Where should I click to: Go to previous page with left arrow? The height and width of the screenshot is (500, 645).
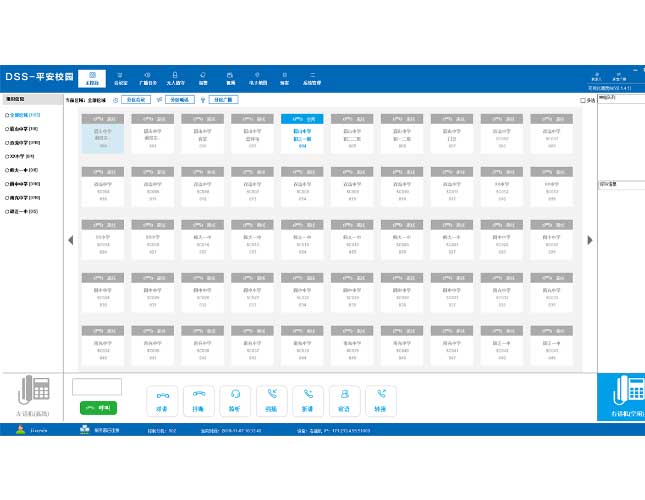point(70,239)
